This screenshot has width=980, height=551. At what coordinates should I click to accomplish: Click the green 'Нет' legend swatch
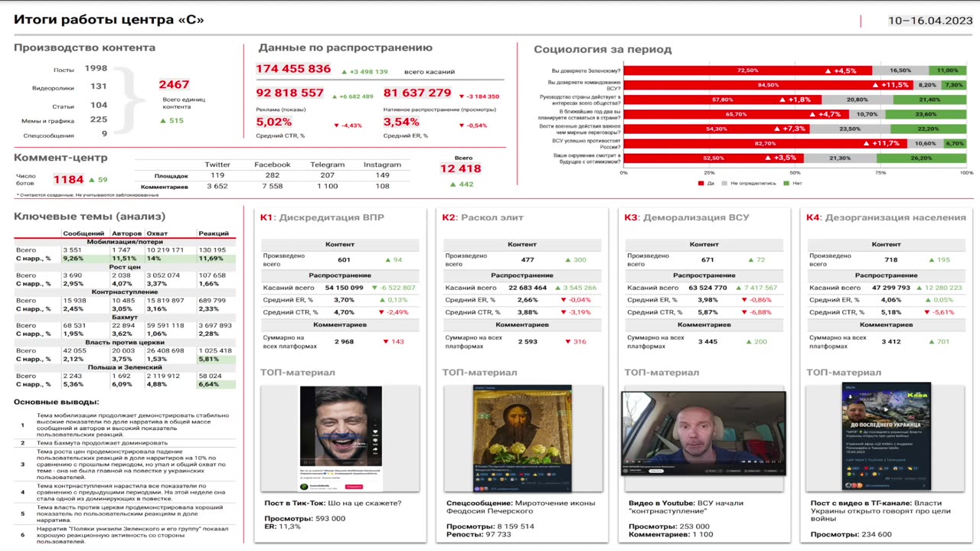pos(786,184)
